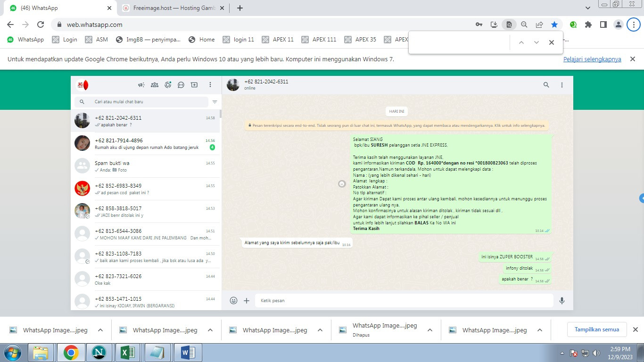Open the Extensions puzzle icon
The image size is (644, 362).
click(x=588, y=25)
